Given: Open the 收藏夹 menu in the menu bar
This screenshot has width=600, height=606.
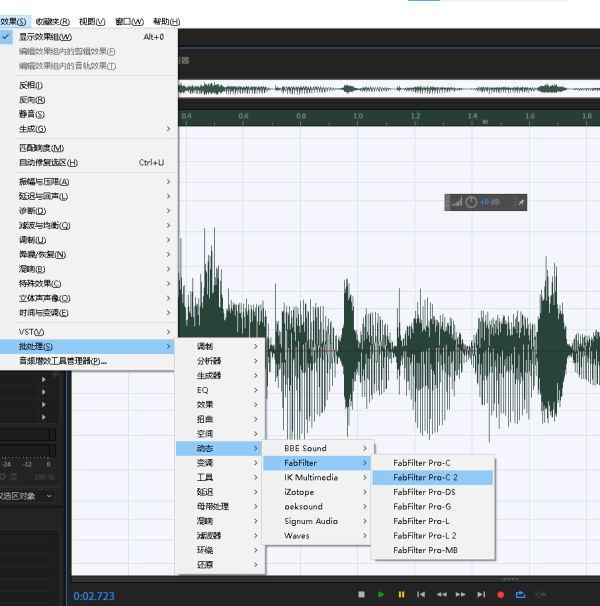Looking at the screenshot, I should pos(52,21).
